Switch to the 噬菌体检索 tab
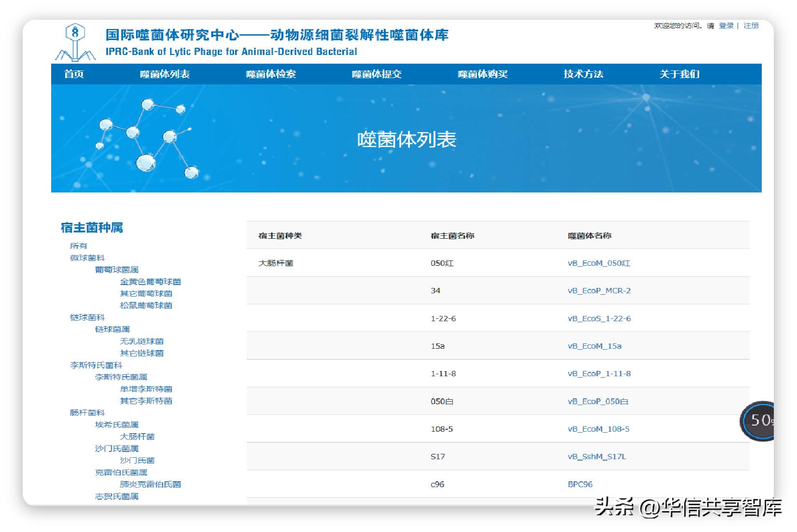The height and width of the screenshot is (532, 797). pyautogui.click(x=272, y=74)
